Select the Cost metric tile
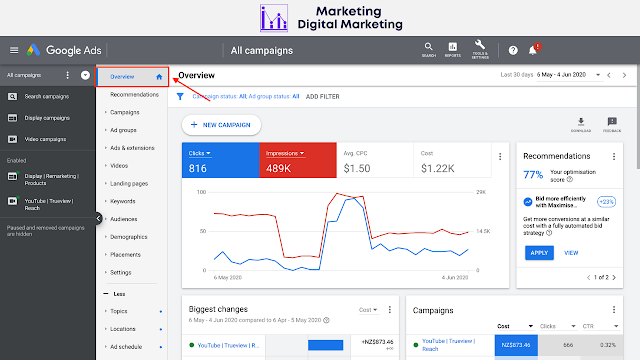Image resolution: width=640 pixels, height=360 pixels. click(x=452, y=160)
